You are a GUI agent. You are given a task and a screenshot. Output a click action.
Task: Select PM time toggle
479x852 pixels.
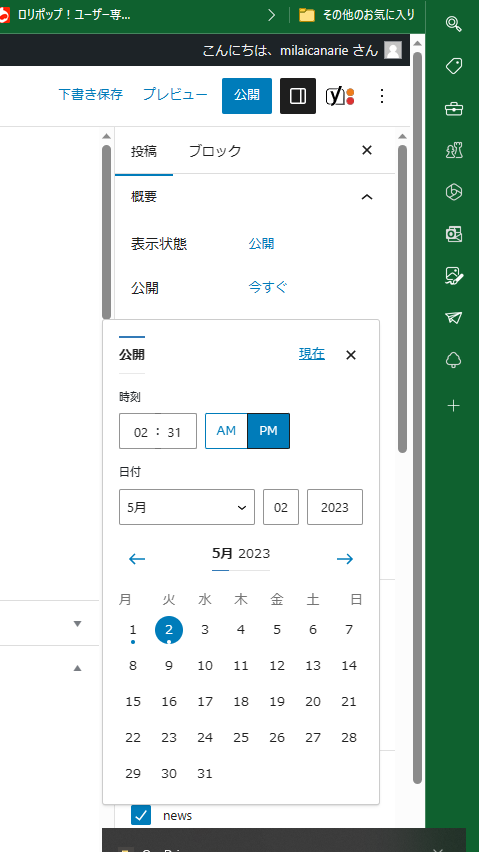pyautogui.click(x=268, y=431)
